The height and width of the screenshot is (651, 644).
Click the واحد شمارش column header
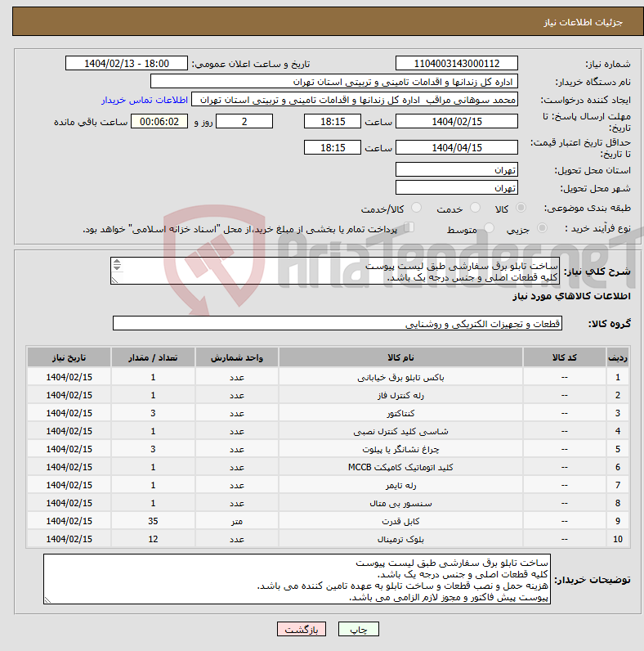[x=236, y=357]
